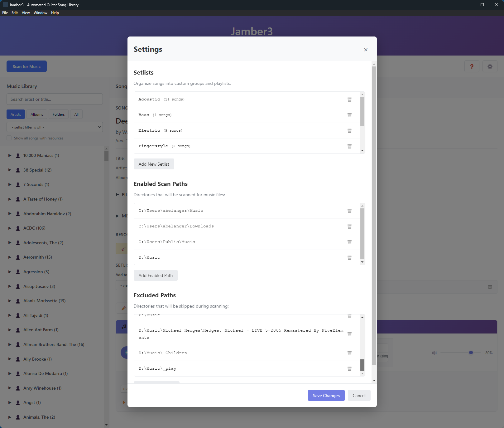Expand the Abdorahim Hamidov artist node
Screen dimensions: 504x428
(10, 214)
